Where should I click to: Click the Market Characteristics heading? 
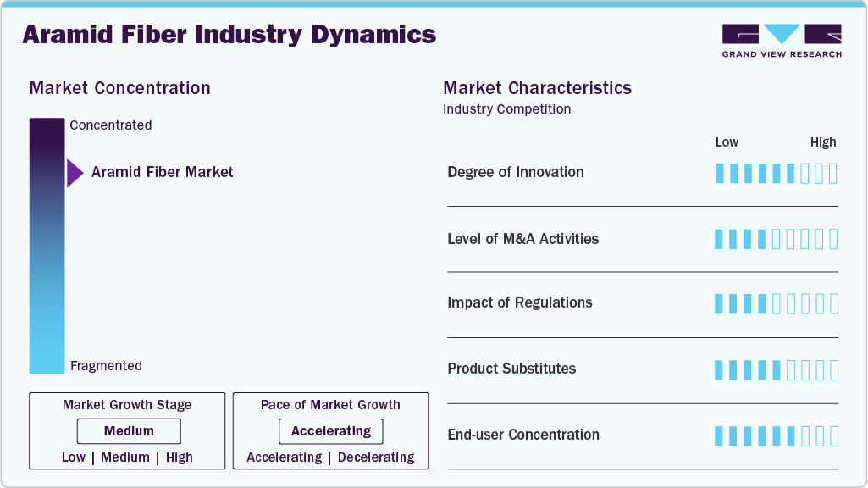click(537, 88)
